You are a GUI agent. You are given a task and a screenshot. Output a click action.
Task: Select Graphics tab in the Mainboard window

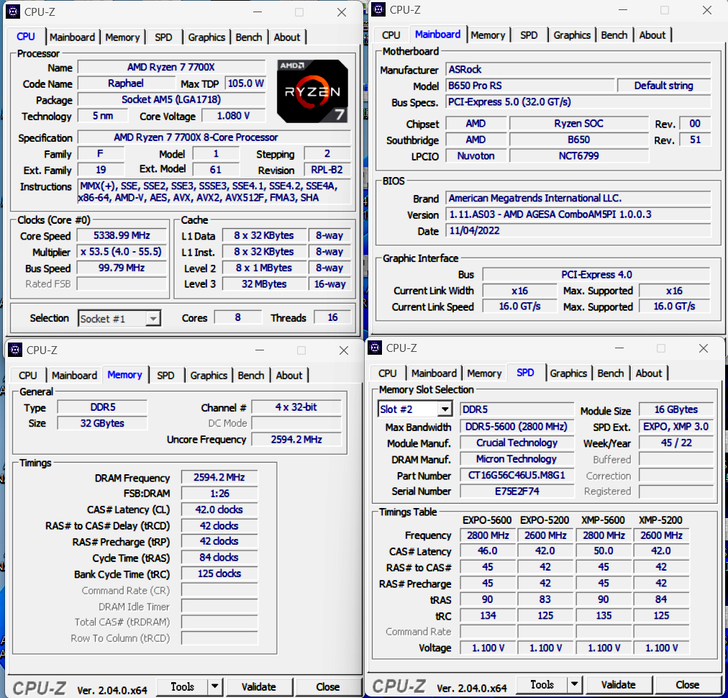[572, 35]
